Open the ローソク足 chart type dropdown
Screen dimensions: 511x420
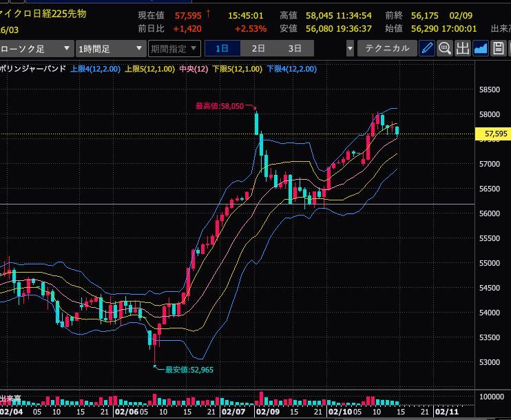[x=36, y=49]
